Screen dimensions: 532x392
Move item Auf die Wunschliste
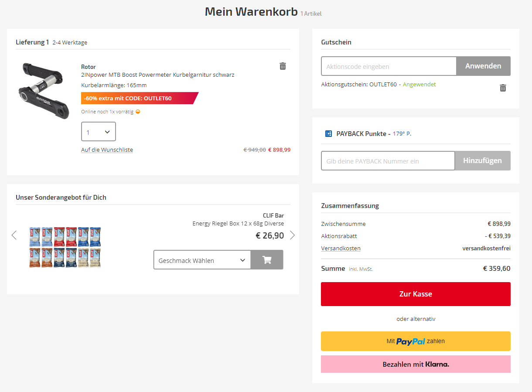[107, 150]
